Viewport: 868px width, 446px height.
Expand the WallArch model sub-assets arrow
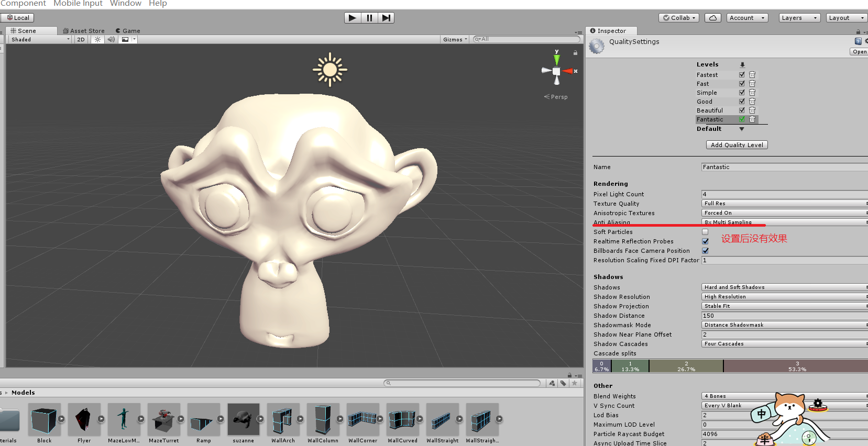(x=300, y=419)
